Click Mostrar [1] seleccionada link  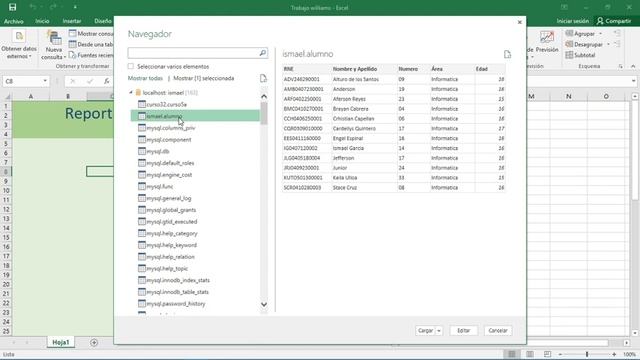(x=204, y=78)
